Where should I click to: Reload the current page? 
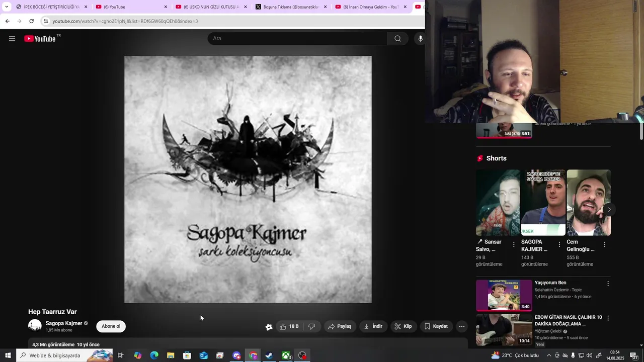[x=31, y=21]
